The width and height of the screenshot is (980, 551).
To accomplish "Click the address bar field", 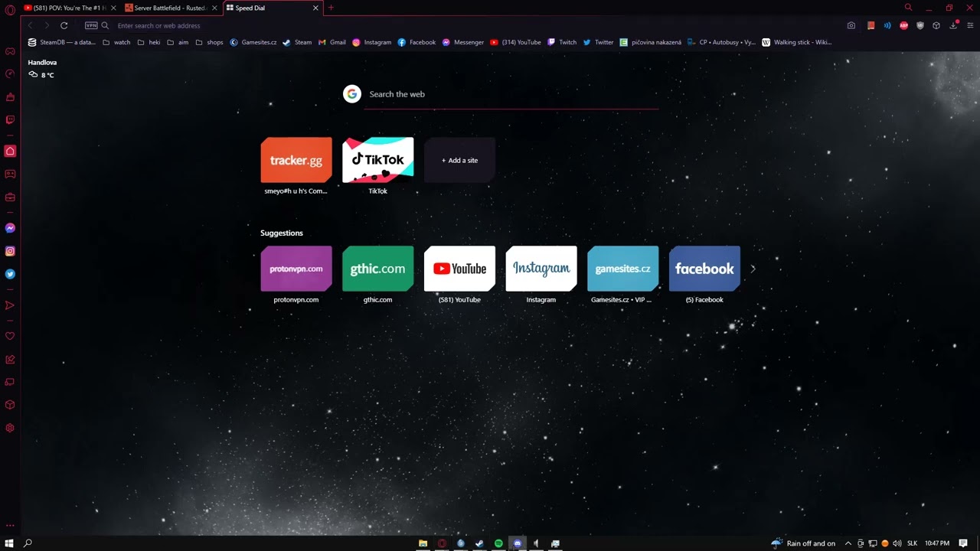I will click(x=475, y=25).
